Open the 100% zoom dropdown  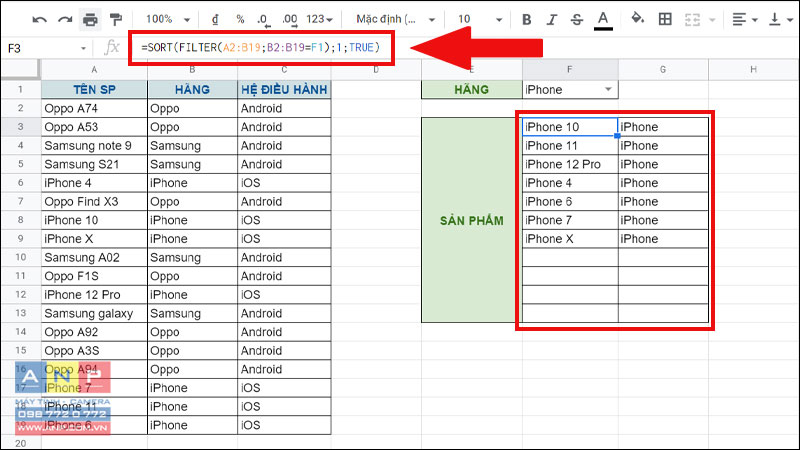168,19
